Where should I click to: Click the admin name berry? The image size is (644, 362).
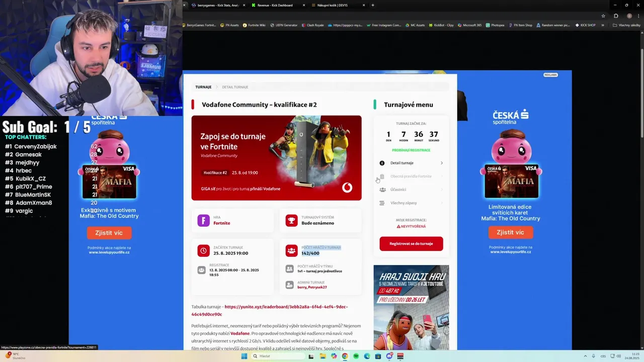coord(302,287)
